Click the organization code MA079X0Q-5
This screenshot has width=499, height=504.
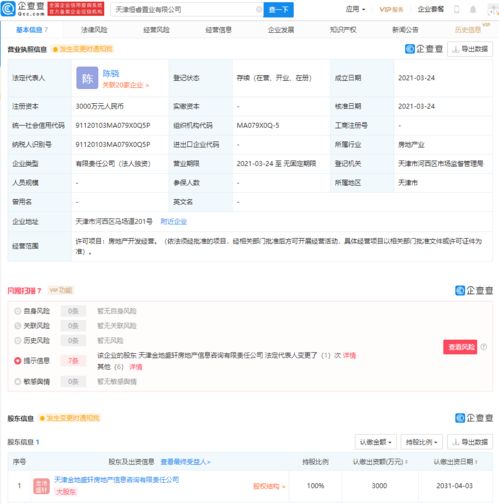tap(258, 125)
